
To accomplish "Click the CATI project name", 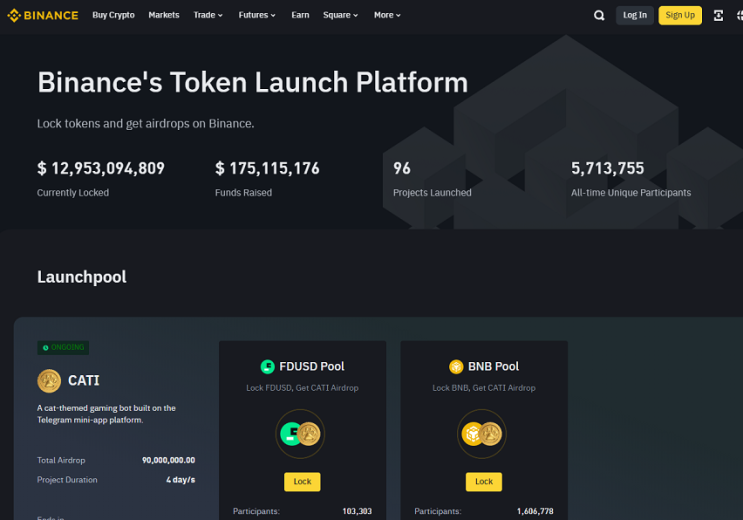I will pos(84,381).
